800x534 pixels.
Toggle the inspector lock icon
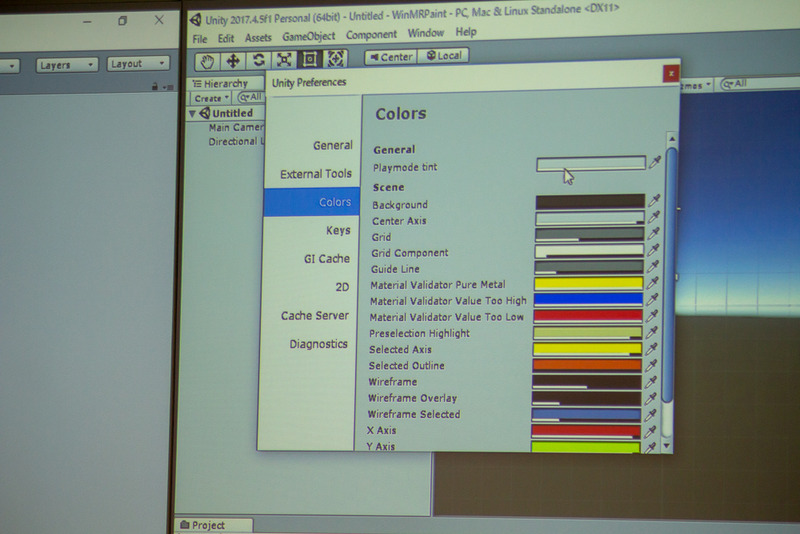(x=154, y=87)
